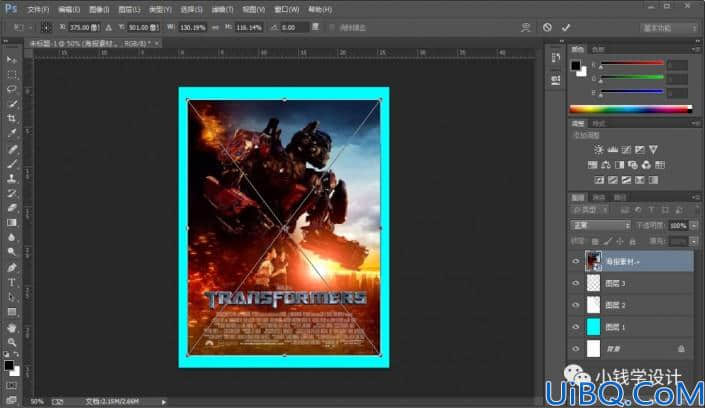Toggle lock transparent pixels
The width and height of the screenshot is (705, 408).
pyautogui.click(x=595, y=242)
